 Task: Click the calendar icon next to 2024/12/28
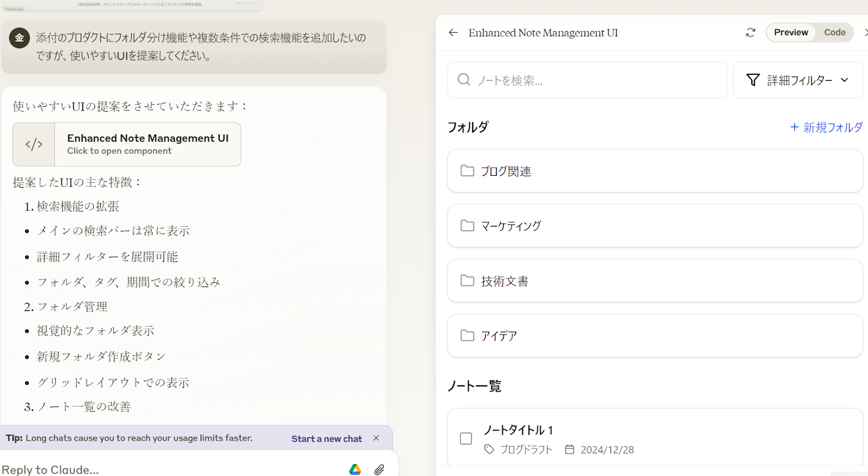[x=569, y=449]
